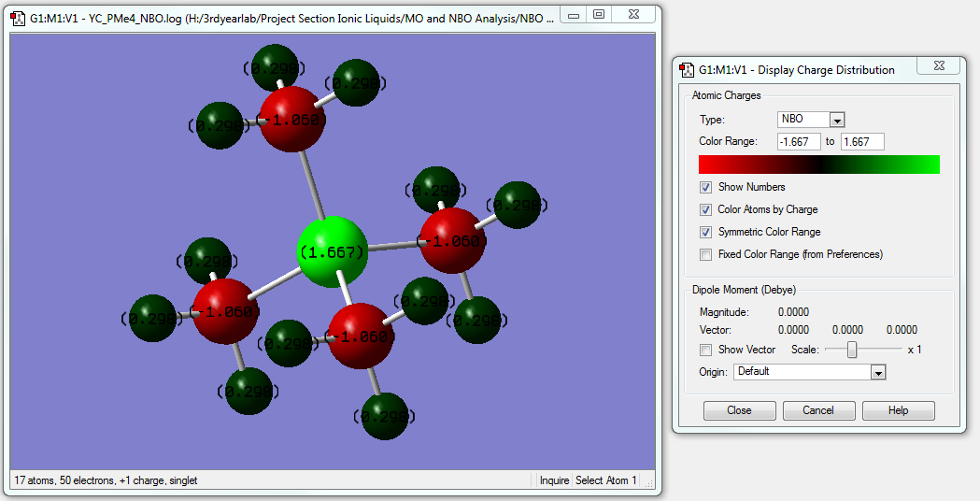
Task: Select the central green atom labelled 1.667
Action: point(332,251)
